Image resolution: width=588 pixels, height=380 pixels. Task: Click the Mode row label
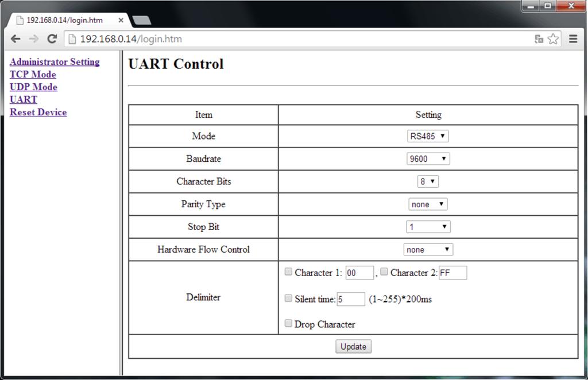pyautogui.click(x=204, y=136)
